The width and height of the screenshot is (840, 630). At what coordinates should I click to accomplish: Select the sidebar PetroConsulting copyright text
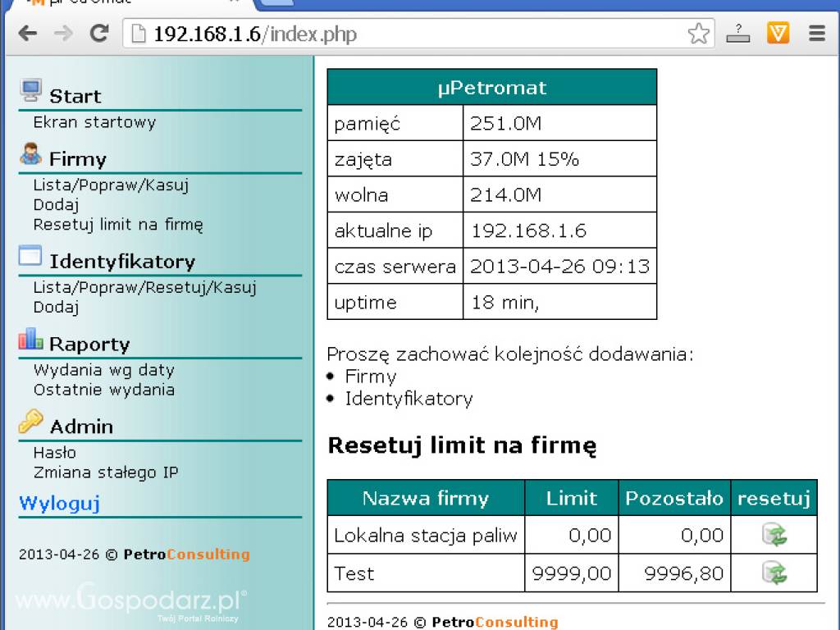(x=134, y=554)
